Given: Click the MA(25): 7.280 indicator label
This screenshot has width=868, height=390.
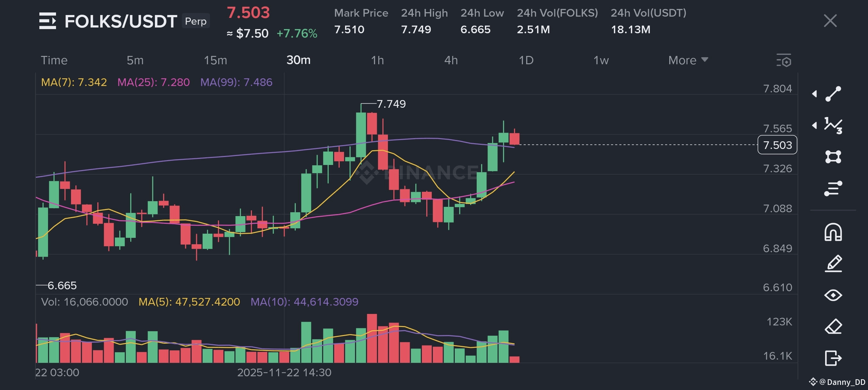Looking at the screenshot, I should pos(153,82).
